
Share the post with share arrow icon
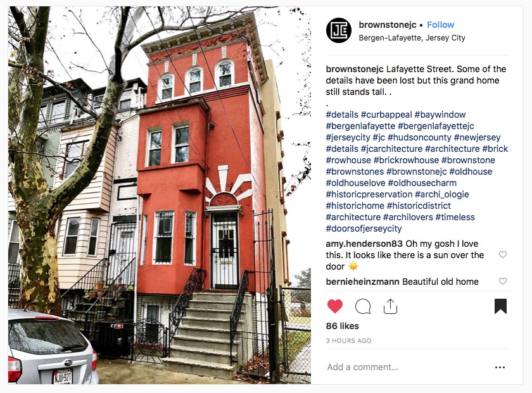point(390,306)
